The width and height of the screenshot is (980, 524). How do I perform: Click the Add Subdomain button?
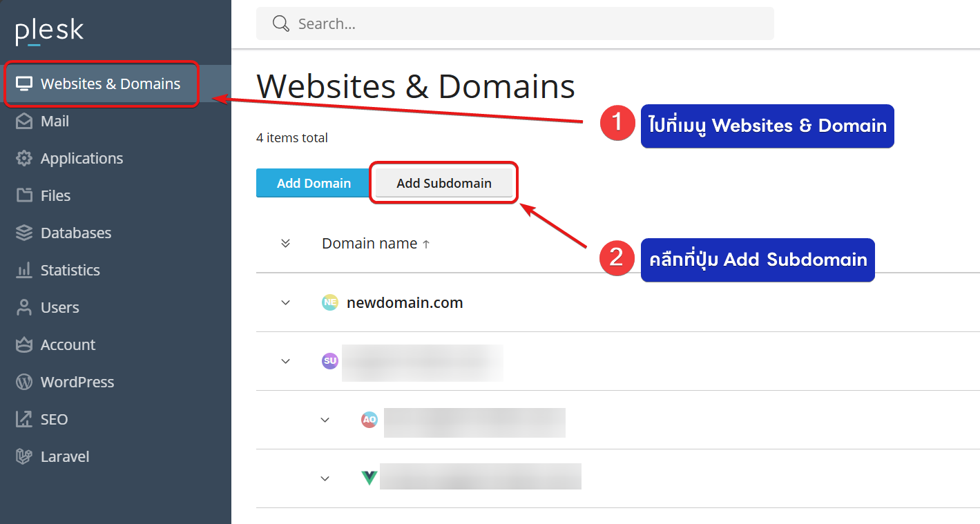pos(444,183)
